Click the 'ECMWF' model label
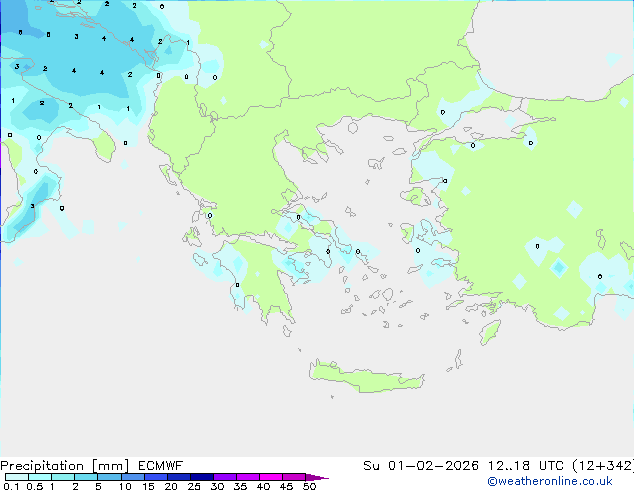The width and height of the screenshot is (634, 490). 161,466
